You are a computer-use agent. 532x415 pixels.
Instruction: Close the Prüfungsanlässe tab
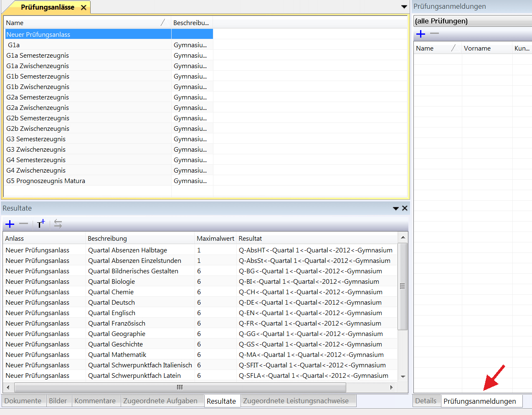coord(84,8)
